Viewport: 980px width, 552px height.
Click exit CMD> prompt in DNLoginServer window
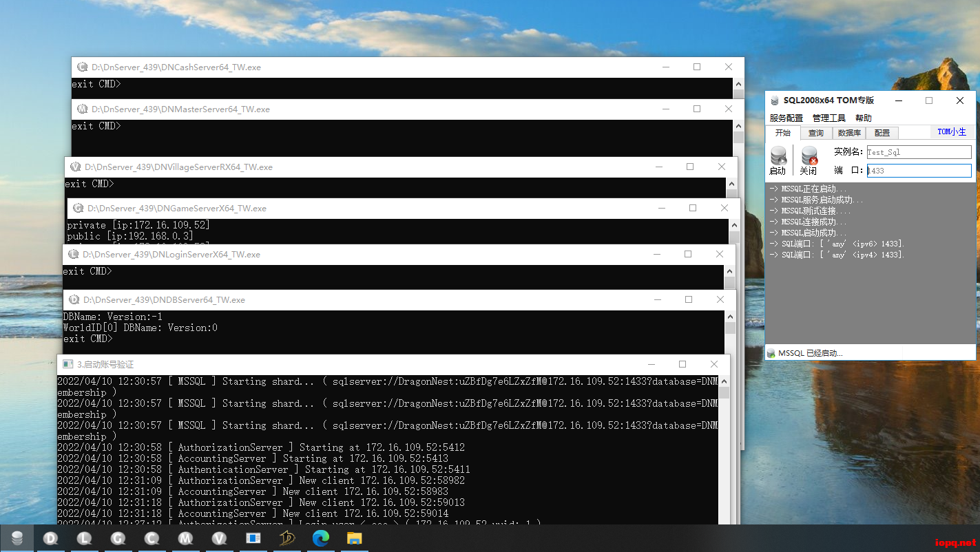pos(87,271)
